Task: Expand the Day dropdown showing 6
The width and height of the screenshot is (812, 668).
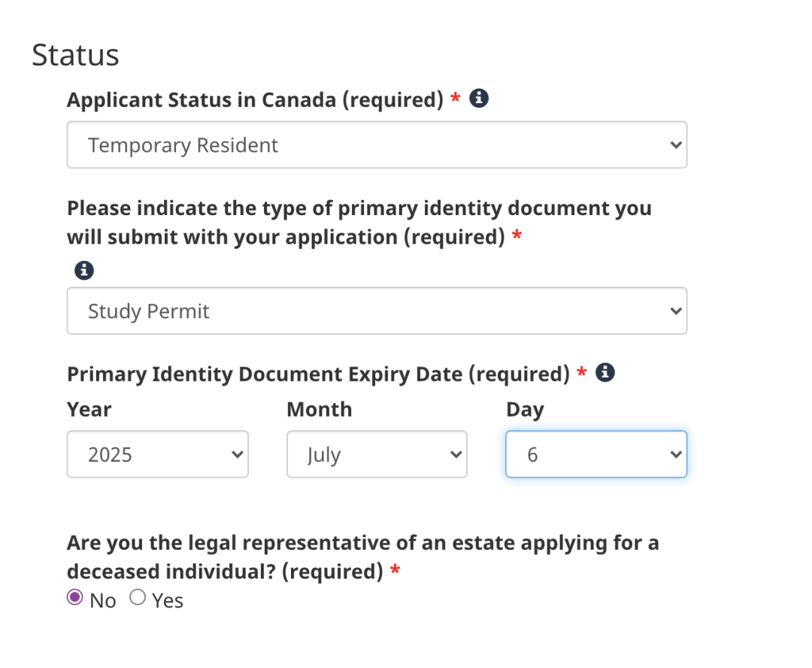Action: 596,454
